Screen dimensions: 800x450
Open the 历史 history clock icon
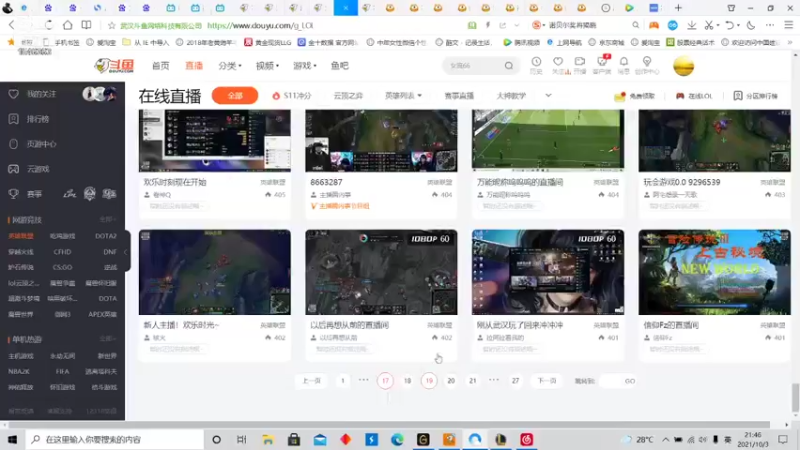tap(536, 65)
